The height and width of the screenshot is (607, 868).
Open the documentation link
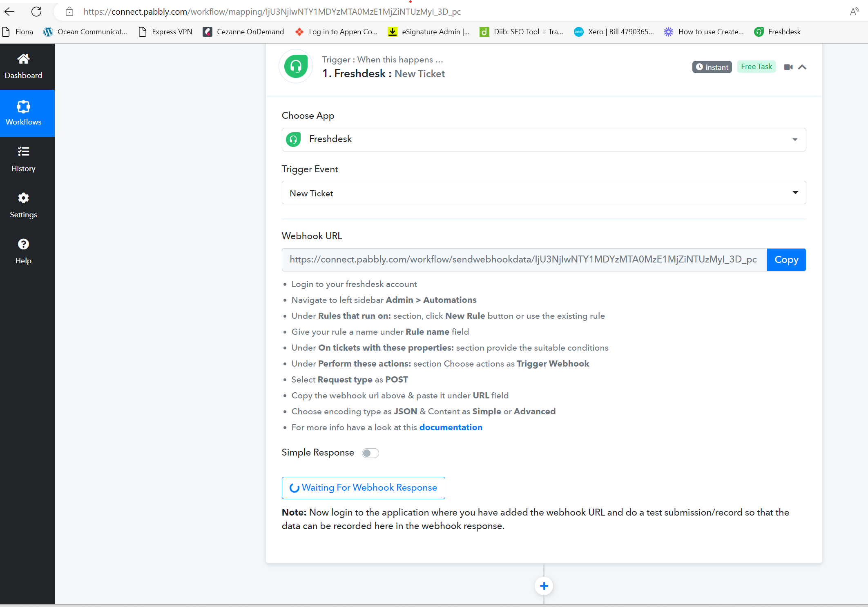(x=451, y=427)
